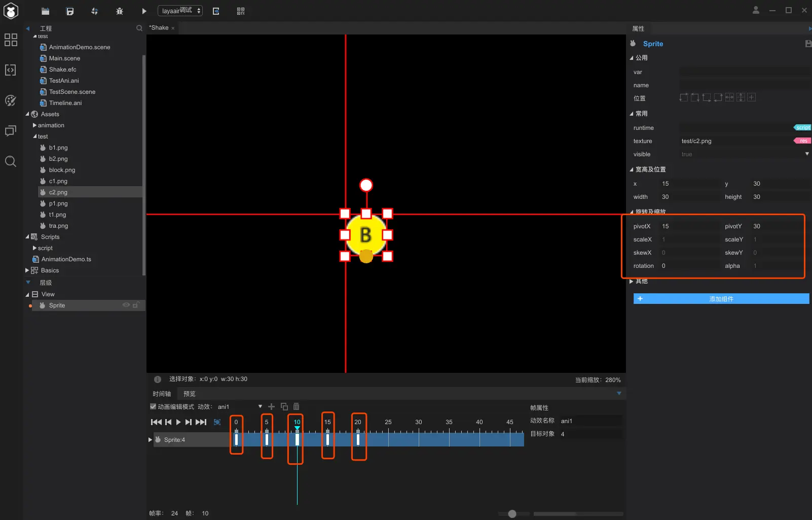Open the code view sidebar icon

tap(11, 70)
